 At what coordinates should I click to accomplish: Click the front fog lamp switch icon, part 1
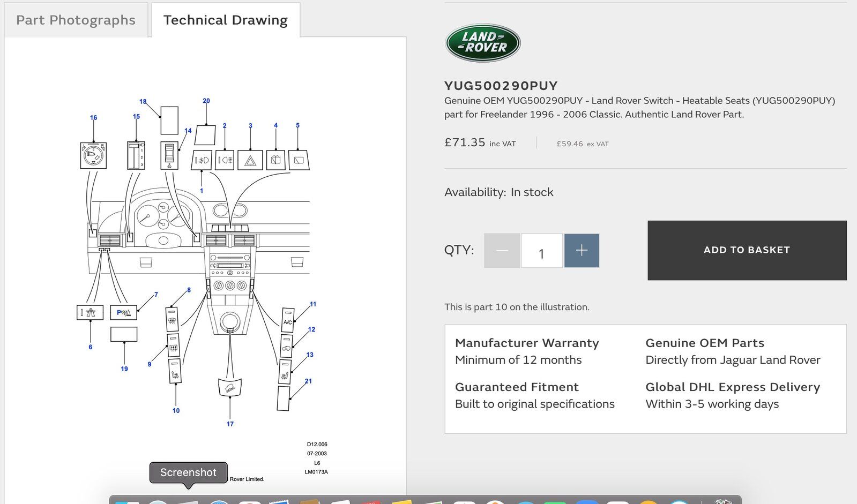click(x=202, y=160)
